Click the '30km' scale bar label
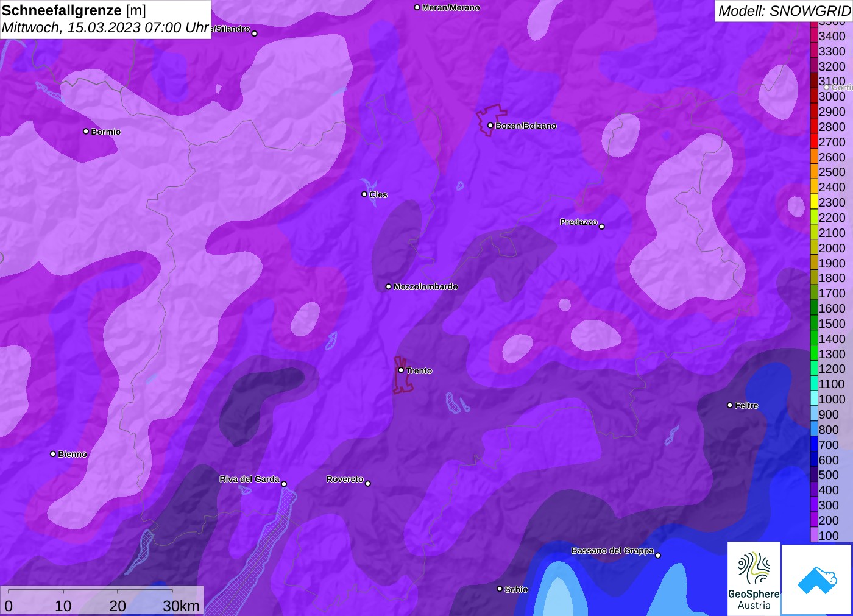Screen dimensions: 853x616 [181, 606]
